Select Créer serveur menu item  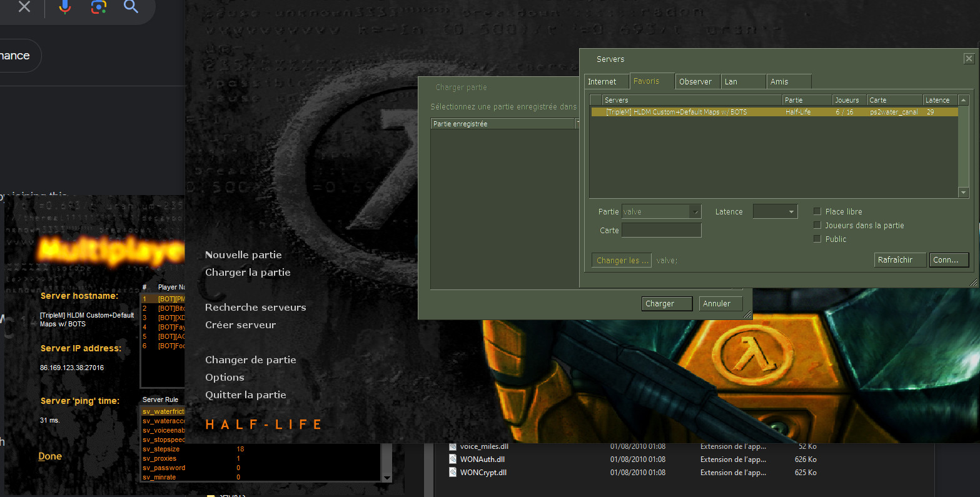240,325
